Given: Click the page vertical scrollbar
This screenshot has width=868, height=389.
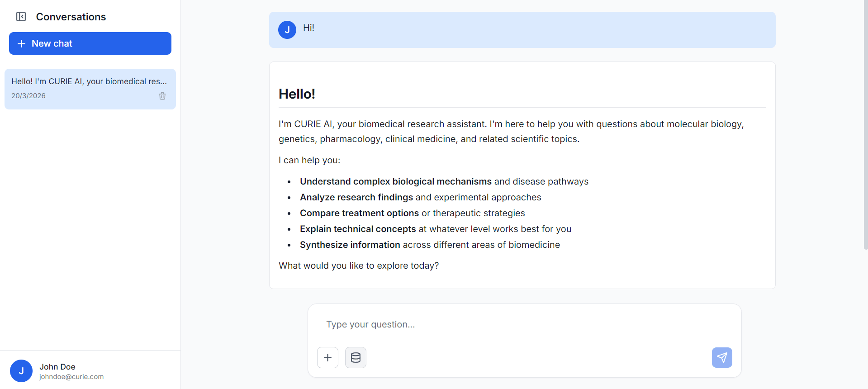Looking at the screenshot, I should click(866, 124).
